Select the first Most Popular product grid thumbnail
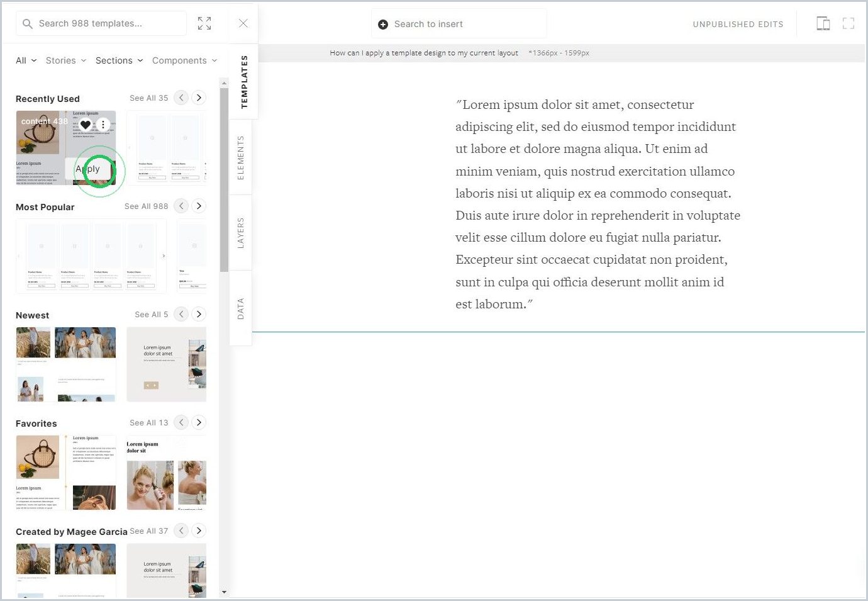 tap(91, 256)
